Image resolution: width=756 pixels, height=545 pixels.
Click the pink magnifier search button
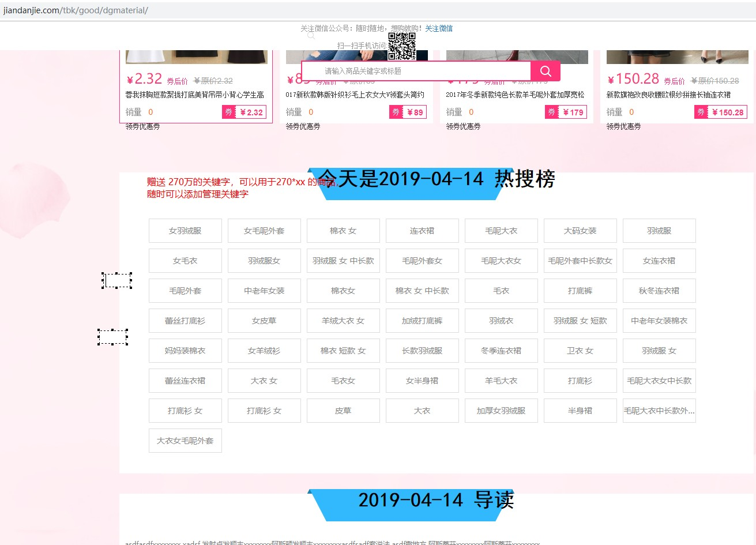tap(545, 71)
